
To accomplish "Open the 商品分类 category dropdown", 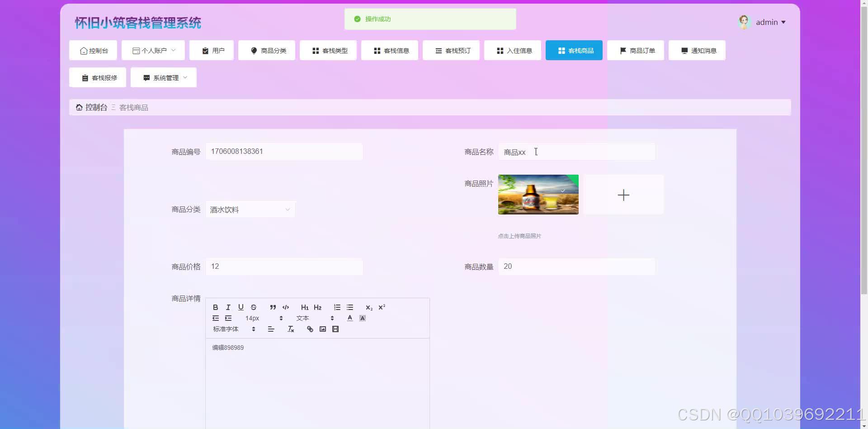I will 250,209.
